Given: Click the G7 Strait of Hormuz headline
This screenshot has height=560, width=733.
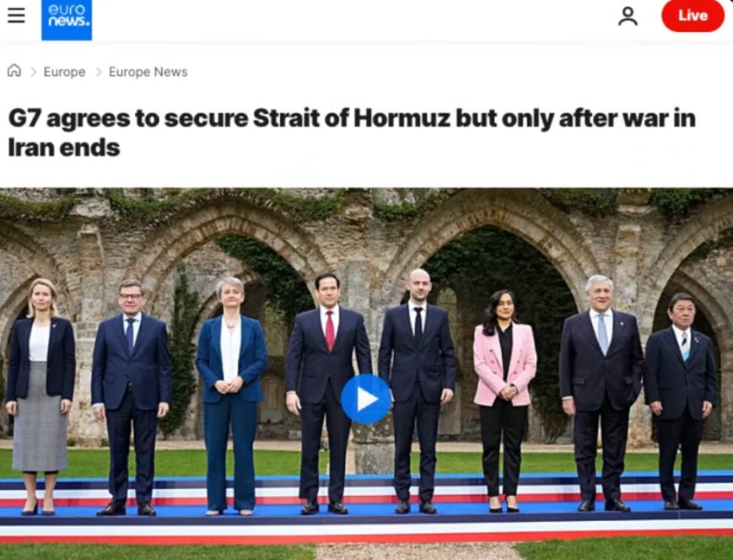Looking at the screenshot, I should point(352,132).
